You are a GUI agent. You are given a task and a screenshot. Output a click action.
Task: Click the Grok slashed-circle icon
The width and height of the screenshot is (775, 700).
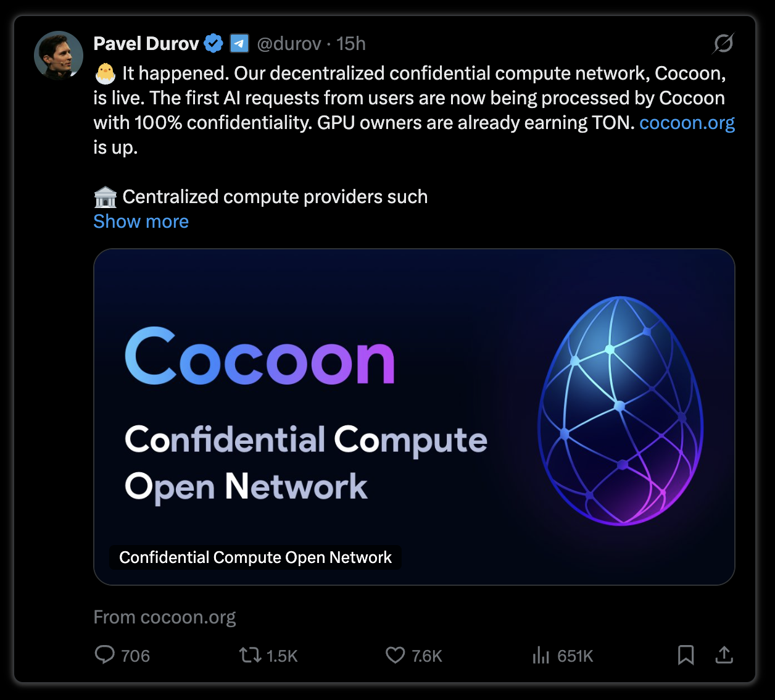pos(723,43)
